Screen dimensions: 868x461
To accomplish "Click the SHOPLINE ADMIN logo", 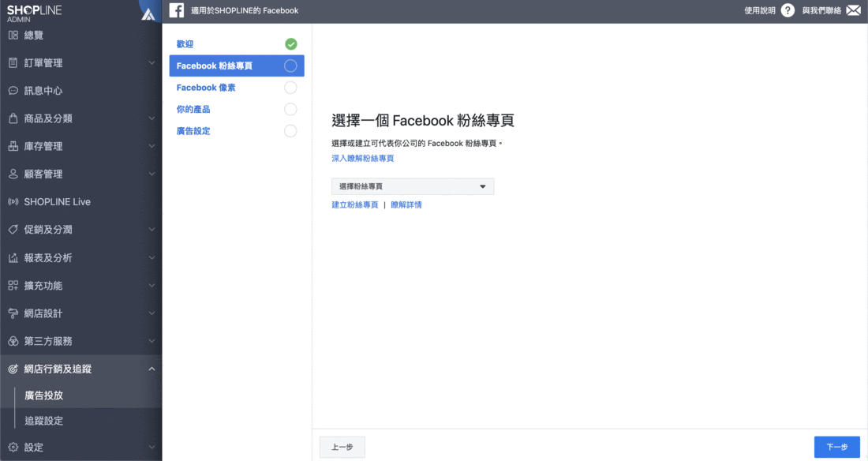I will pyautogui.click(x=34, y=13).
